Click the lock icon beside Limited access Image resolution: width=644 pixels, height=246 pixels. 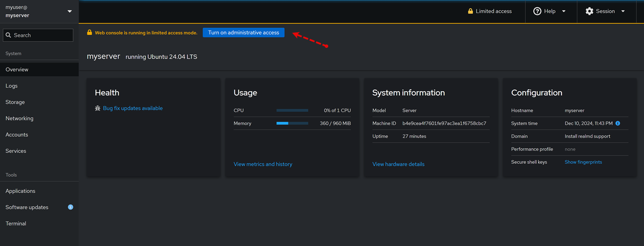pyautogui.click(x=470, y=11)
